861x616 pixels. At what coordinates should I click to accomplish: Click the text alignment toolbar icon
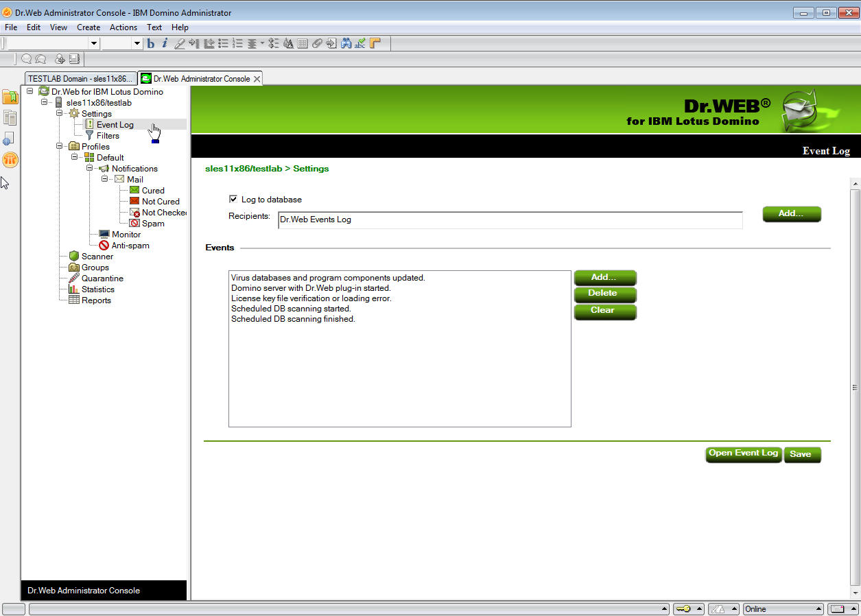pyautogui.click(x=252, y=43)
